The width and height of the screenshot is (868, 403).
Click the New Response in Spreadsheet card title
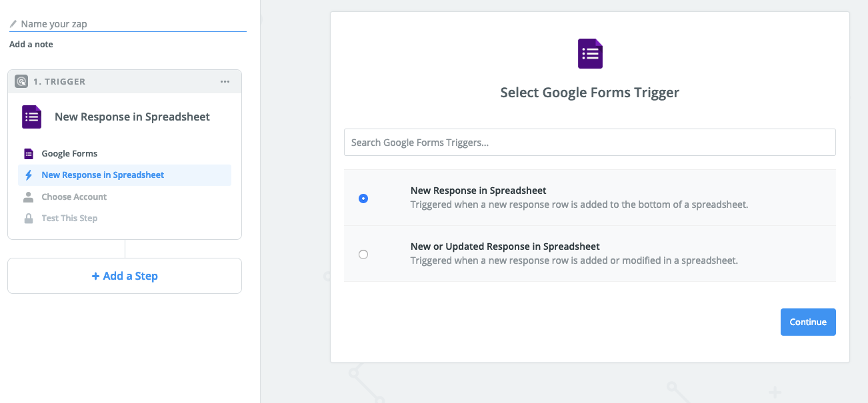132,117
